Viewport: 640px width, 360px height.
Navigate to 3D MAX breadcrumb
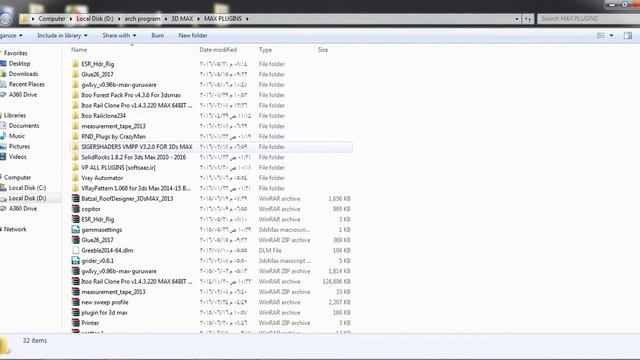click(182, 19)
